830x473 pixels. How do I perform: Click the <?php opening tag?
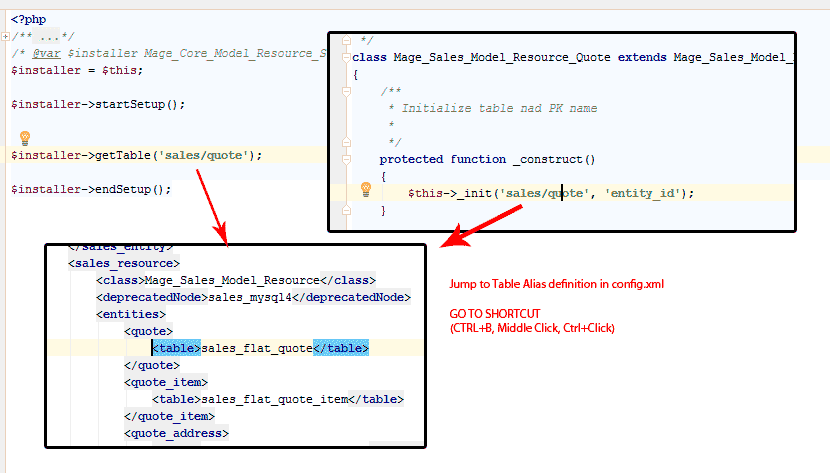click(x=29, y=20)
